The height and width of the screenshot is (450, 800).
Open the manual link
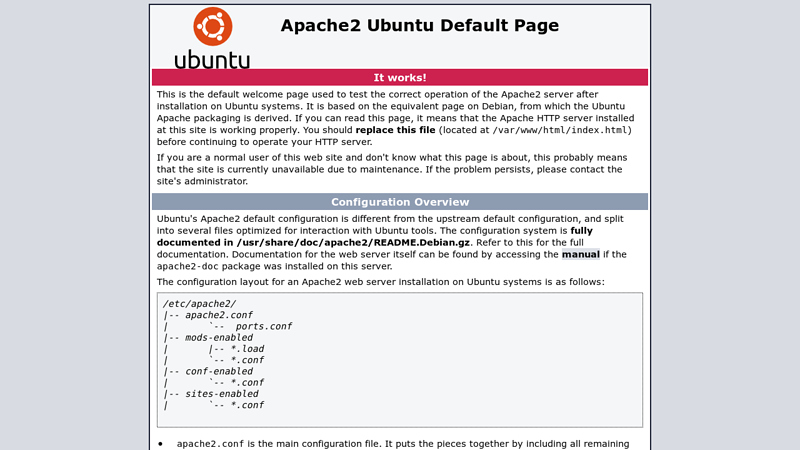581,254
